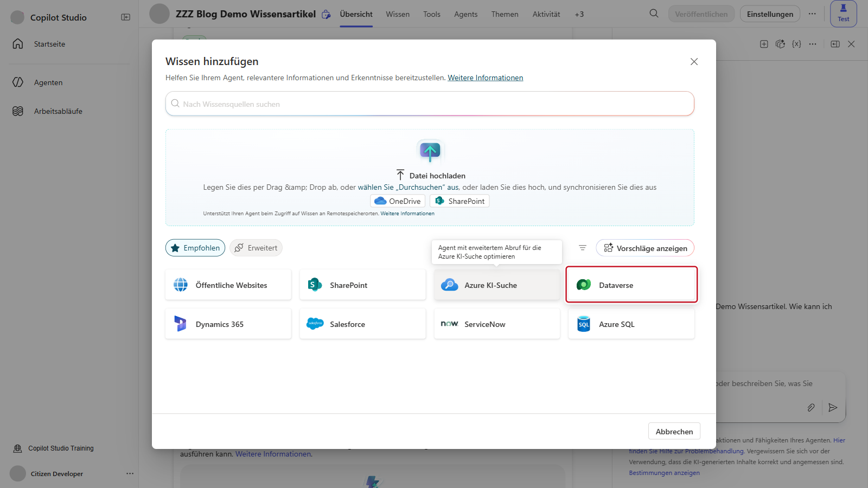Click the SharePoint sync button in upload area
This screenshot has height=488, width=868.
(x=459, y=201)
